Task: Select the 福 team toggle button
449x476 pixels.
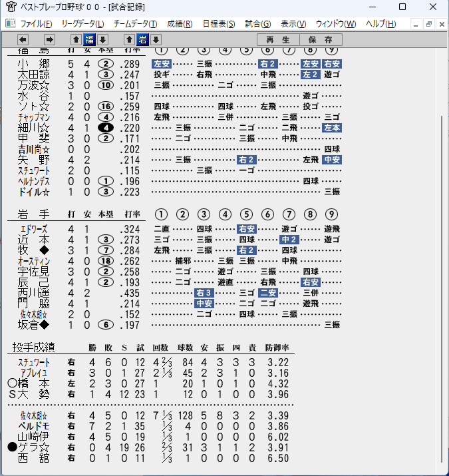Action: point(90,39)
